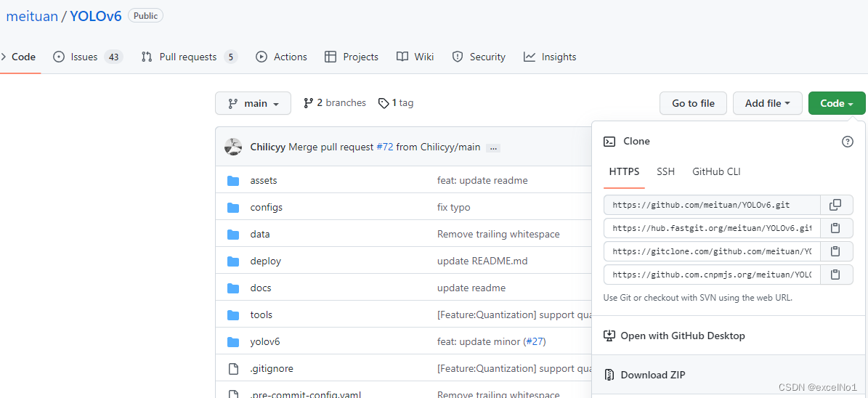Open the yolov6 folder name

[x=265, y=341]
